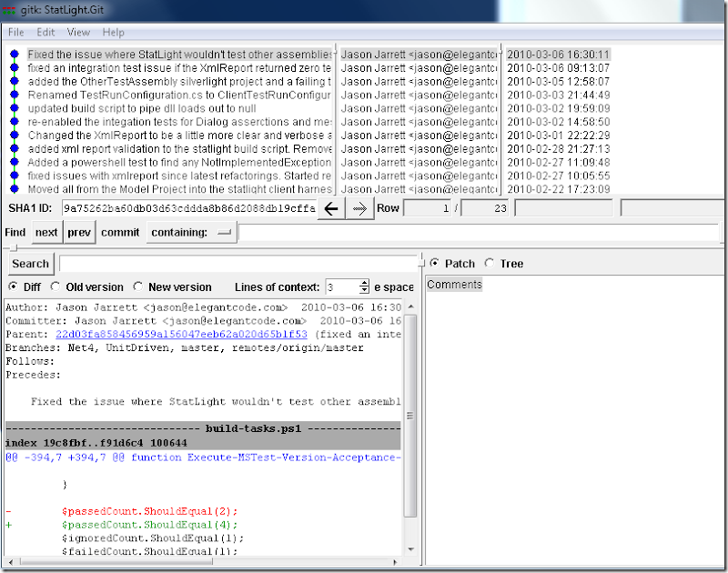728x573 pixels.
Task: Select commit dot for 're-enabled the integation tests'
Action: (x=15, y=122)
